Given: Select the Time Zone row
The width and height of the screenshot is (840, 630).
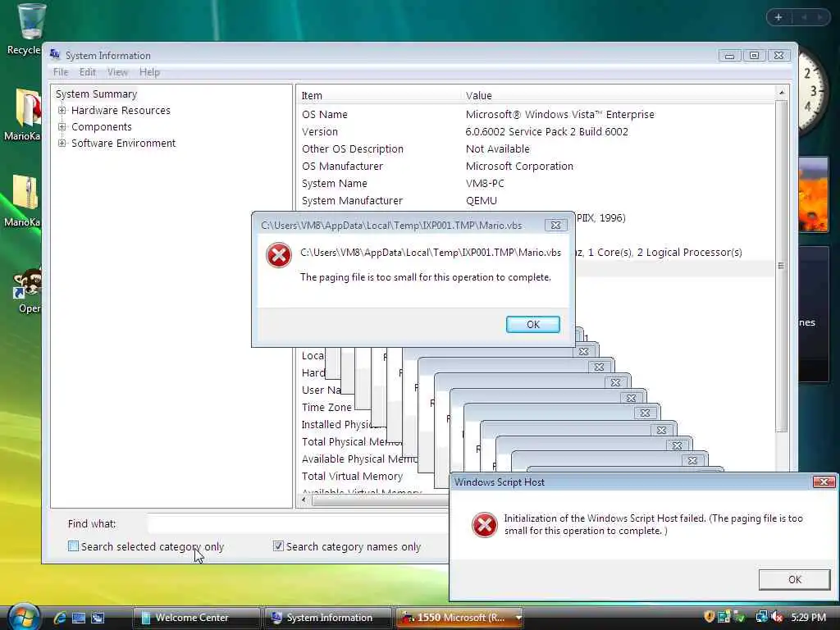Looking at the screenshot, I should point(326,407).
